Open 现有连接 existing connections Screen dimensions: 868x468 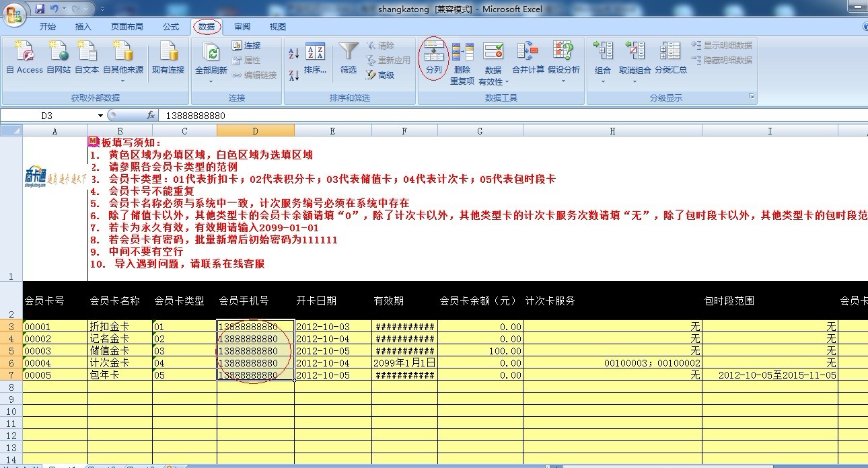coord(168,52)
